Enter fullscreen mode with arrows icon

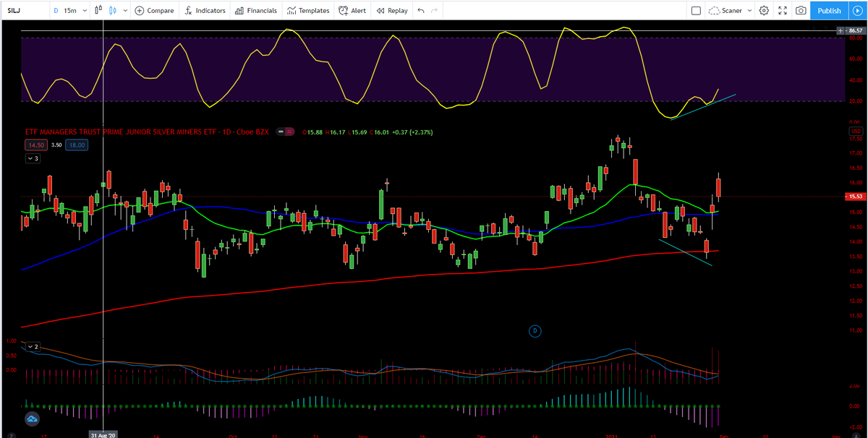click(x=782, y=11)
